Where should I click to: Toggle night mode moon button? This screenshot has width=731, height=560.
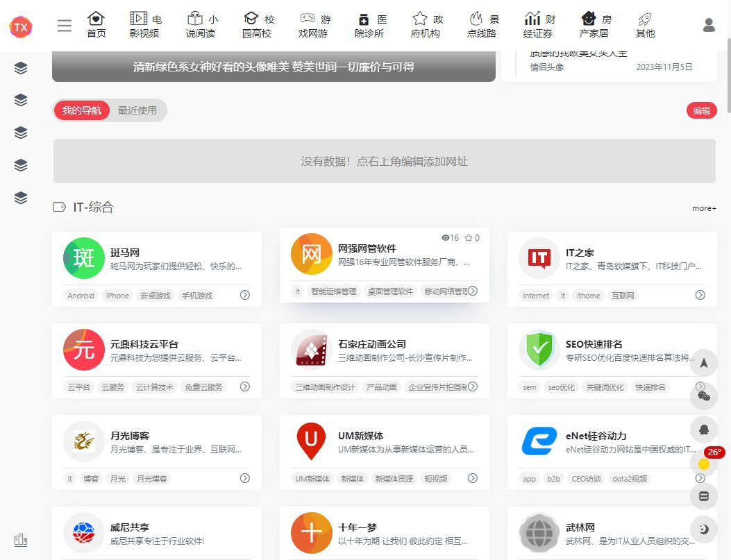(x=704, y=529)
